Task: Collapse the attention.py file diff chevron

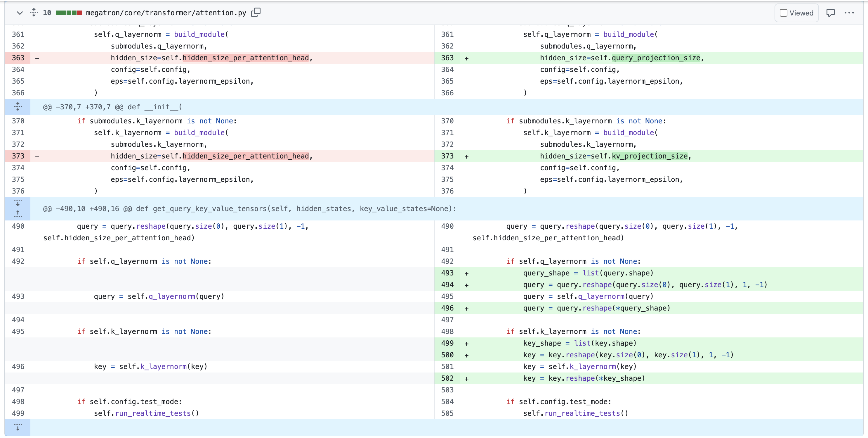Action: pyautogui.click(x=20, y=13)
